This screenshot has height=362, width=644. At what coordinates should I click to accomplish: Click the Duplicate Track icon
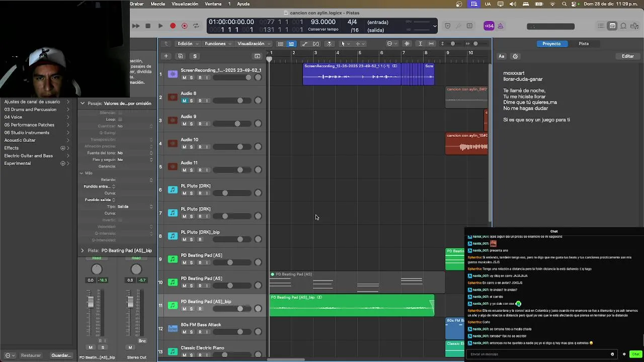point(181,56)
